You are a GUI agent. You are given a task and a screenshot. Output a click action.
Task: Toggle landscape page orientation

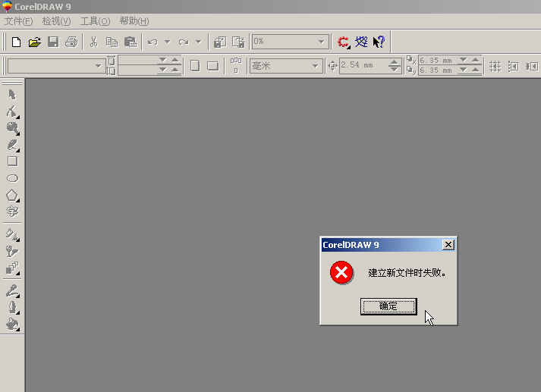point(213,65)
